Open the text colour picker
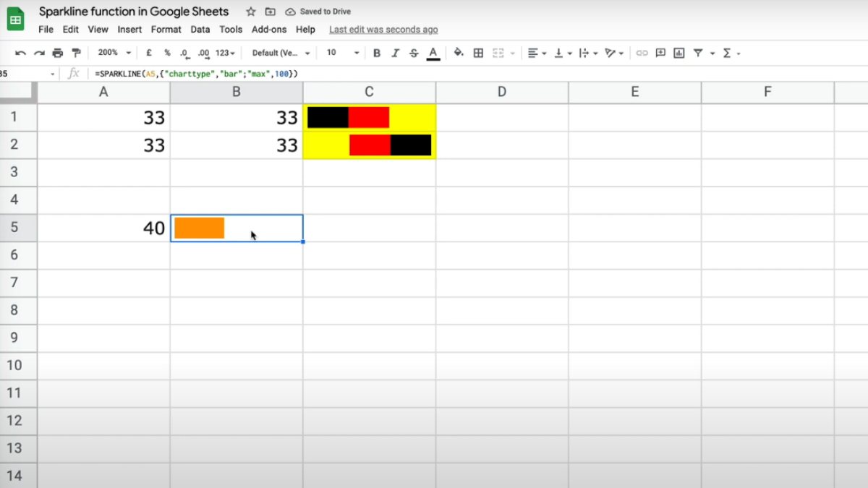 433,53
